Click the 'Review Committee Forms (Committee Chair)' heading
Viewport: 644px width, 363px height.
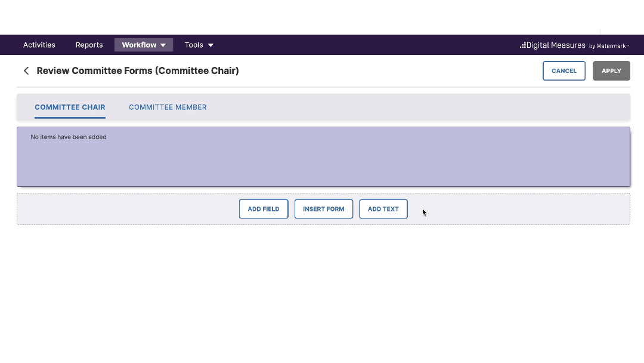138,70
